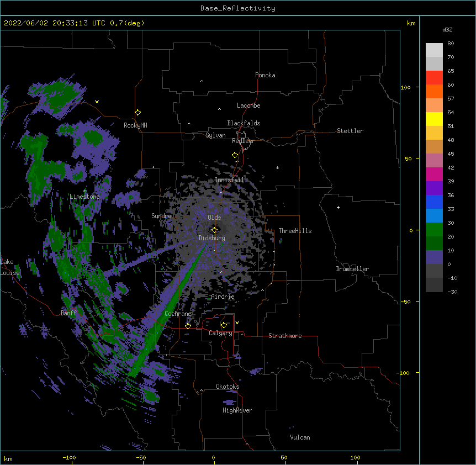Click the Okotoks city label
Image resolution: width=476 pixels, height=465 pixels.
coord(228,387)
